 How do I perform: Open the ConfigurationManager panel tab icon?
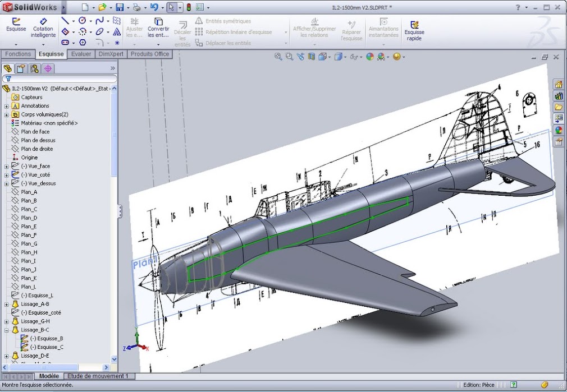(x=35, y=68)
